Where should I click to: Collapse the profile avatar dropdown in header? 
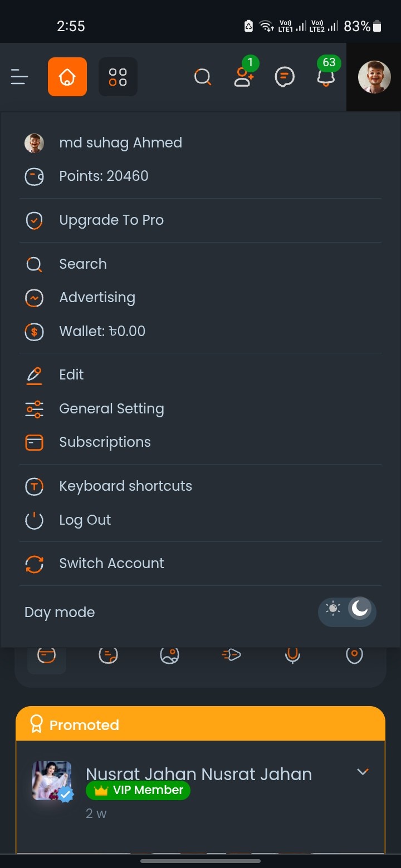374,77
